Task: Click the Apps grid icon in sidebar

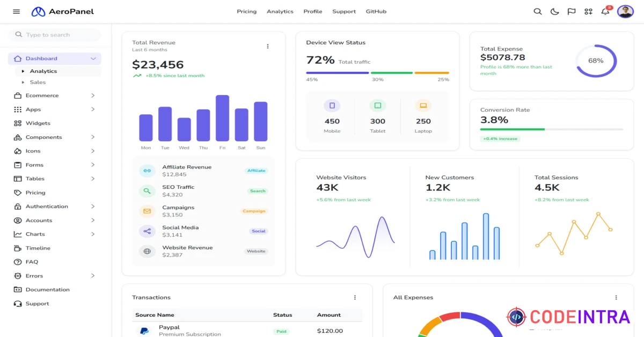Action: click(18, 109)
